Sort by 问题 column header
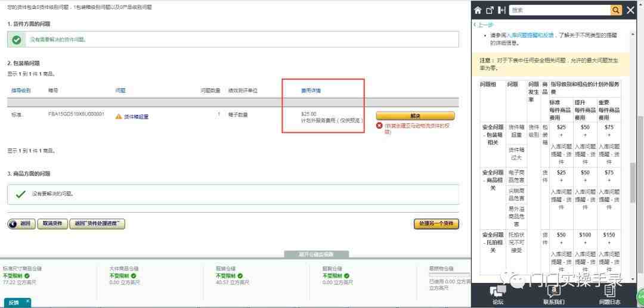The image size is (644, 308). click(120, 90)
